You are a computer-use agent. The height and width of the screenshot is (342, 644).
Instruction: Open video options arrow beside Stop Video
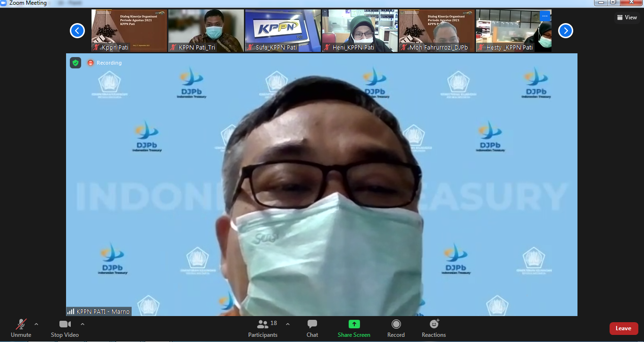83,324
